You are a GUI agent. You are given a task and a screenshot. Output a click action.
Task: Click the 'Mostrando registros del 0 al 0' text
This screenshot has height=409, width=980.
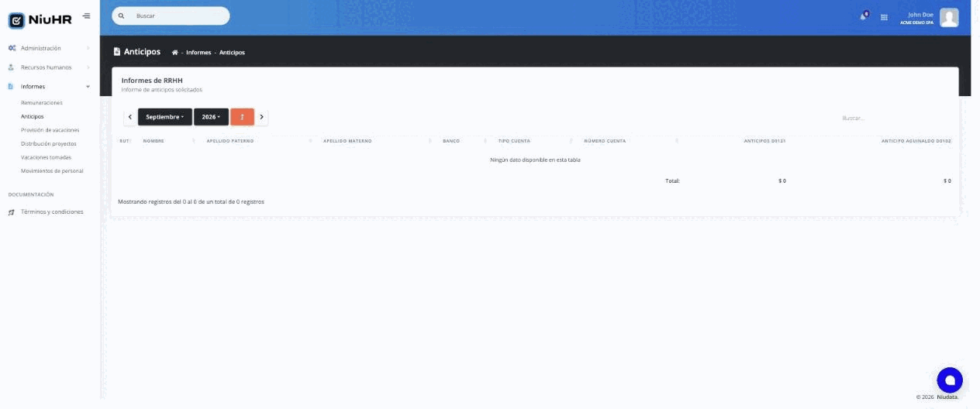[x=191, y=201]
